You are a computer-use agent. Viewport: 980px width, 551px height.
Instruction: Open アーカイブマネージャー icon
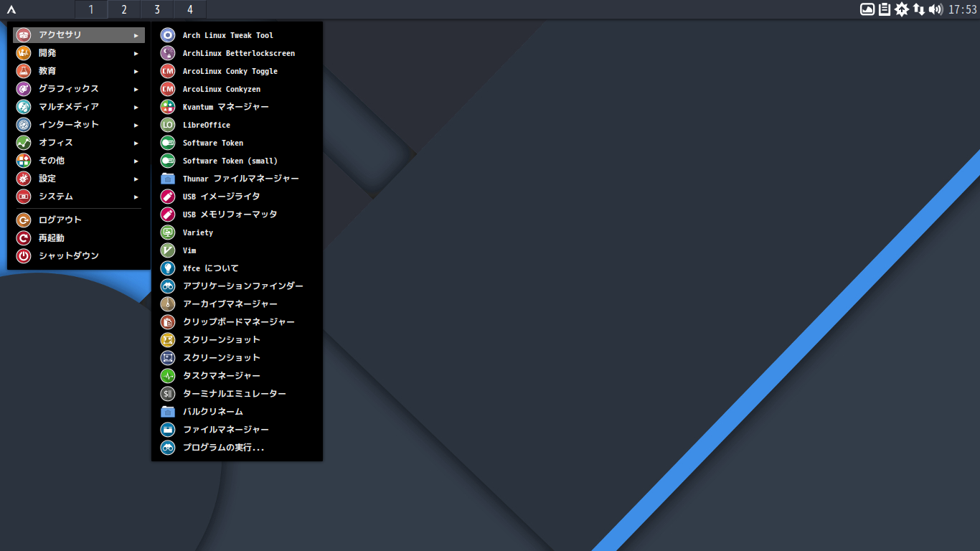167,304
